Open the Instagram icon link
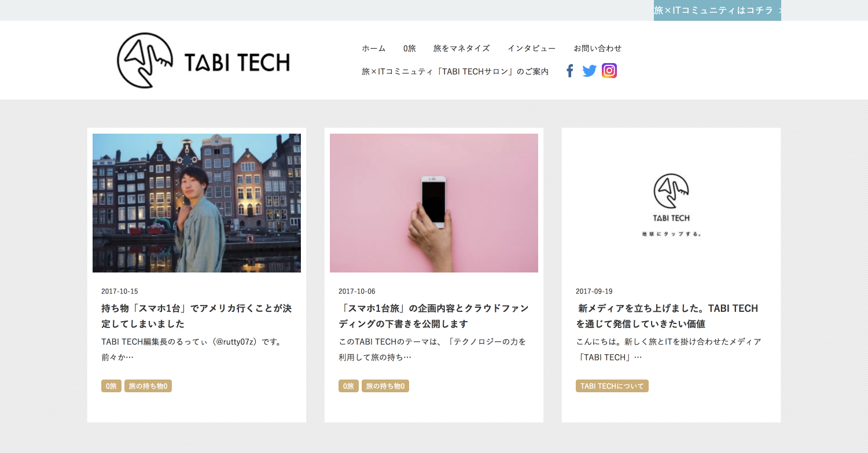The image size is (868, 453). [609, 71]
